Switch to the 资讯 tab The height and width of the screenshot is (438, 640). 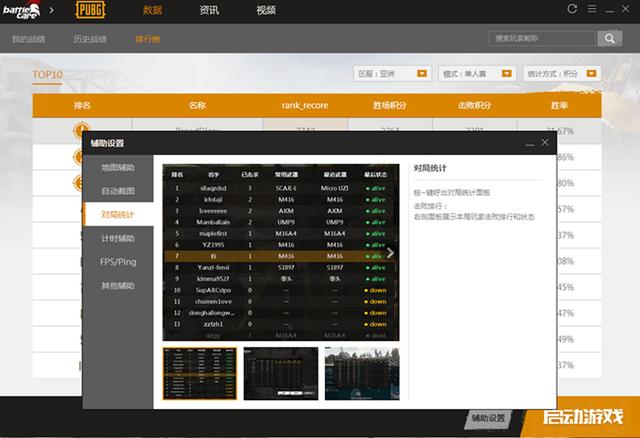[x=209, y=10]
